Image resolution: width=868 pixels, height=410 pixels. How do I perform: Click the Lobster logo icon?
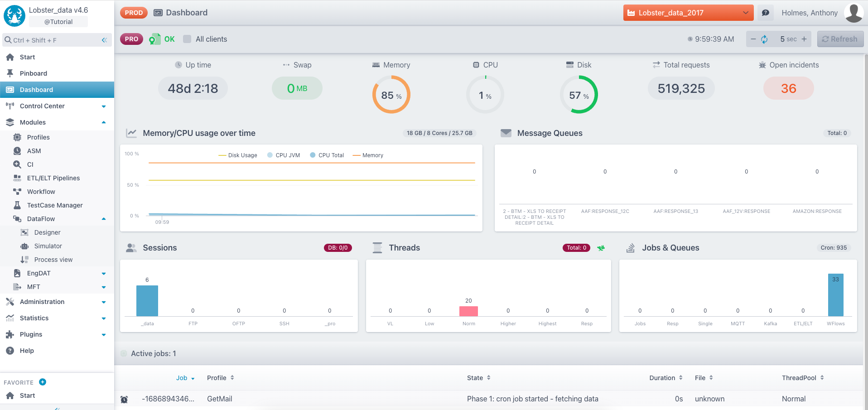14,16
